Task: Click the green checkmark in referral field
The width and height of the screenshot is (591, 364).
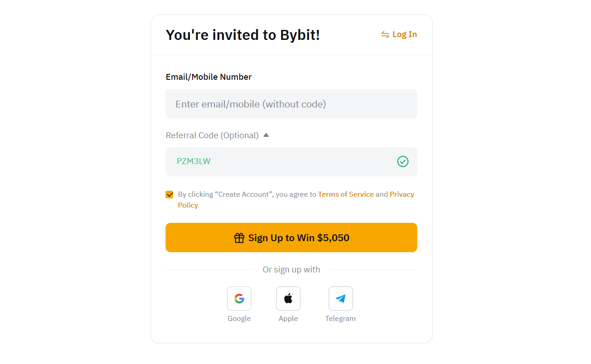Action: 402,161
